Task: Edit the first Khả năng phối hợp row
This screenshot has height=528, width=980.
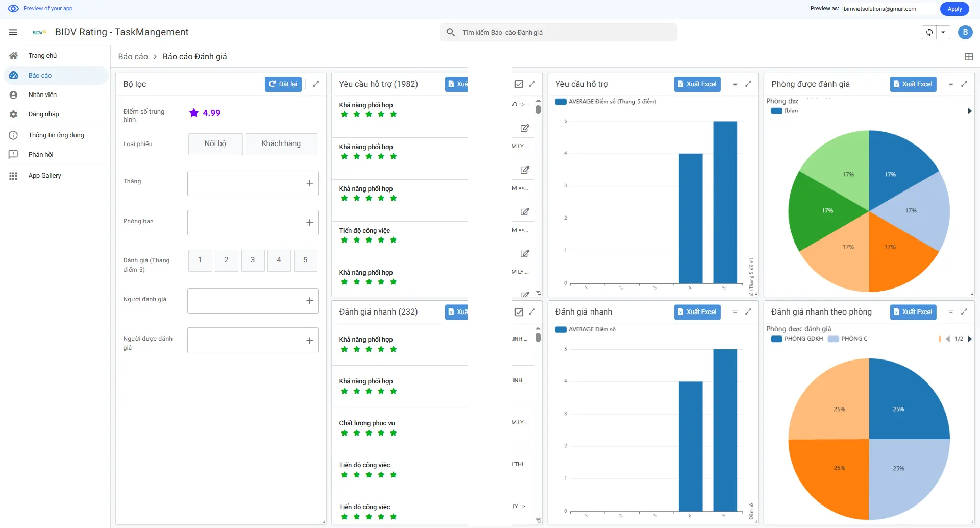Action: (x=525, y=128)
